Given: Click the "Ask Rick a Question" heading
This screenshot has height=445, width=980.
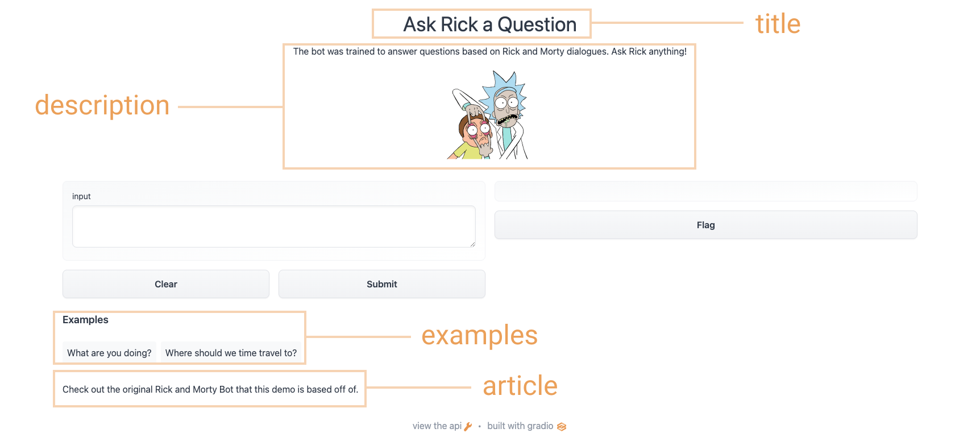Looking at the screenshot, I should point(489,24).
